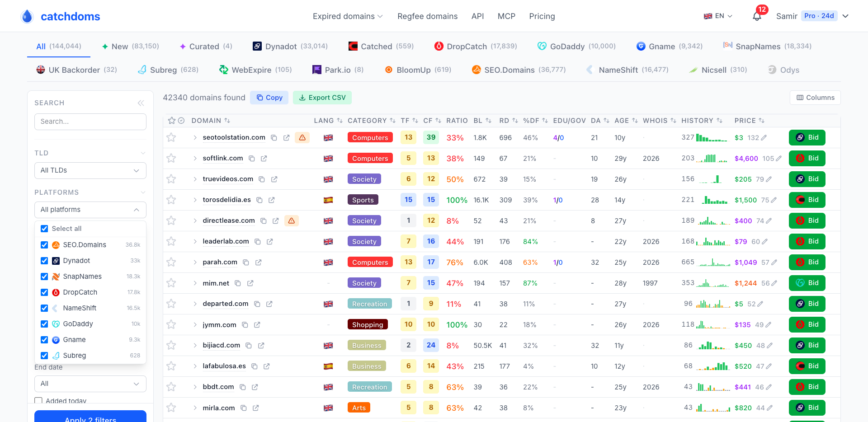Open jymm.com external link icon
The width and height of the screenshot is (868, 422).
pyautogui.click(x=257, y=325)
